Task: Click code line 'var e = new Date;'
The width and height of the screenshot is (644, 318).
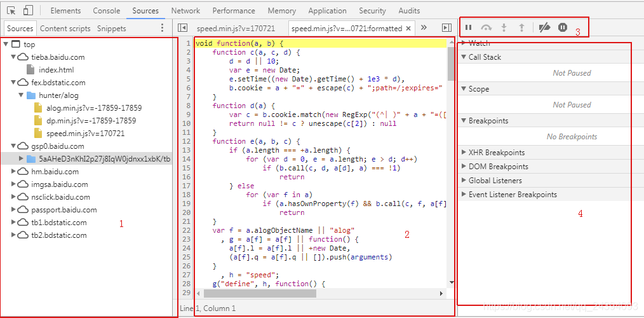Action: [264, 70]
